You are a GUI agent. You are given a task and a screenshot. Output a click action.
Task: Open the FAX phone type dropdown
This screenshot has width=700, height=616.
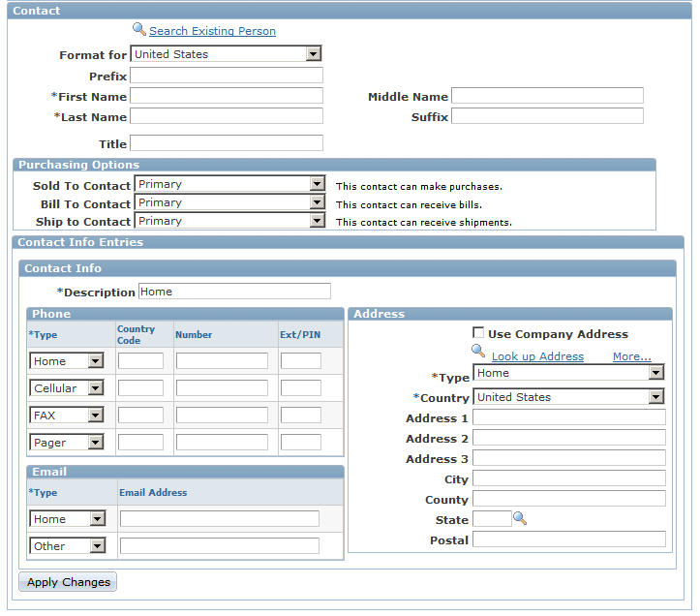(x=67, y=416)
